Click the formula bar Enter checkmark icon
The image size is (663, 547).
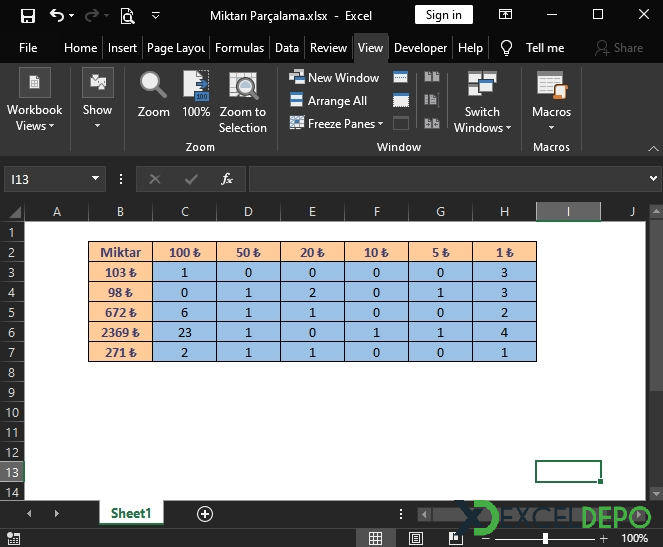pyautogui.click(x=191, y=179)
